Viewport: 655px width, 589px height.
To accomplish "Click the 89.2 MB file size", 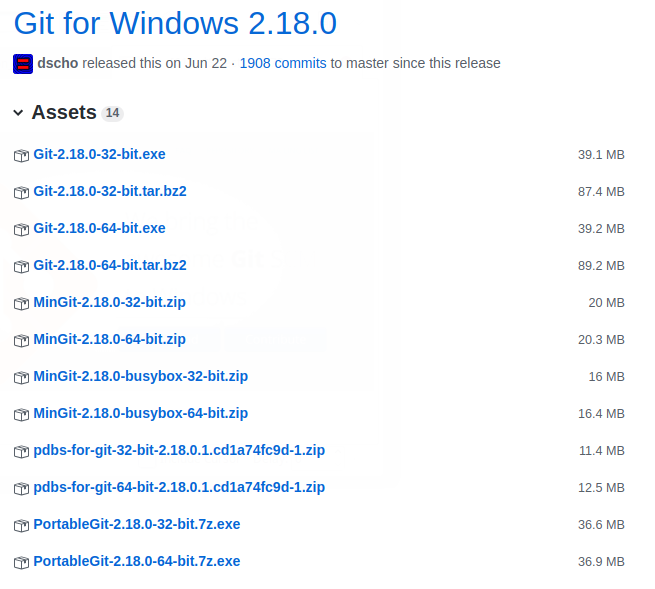I will [x=601, y=266].
